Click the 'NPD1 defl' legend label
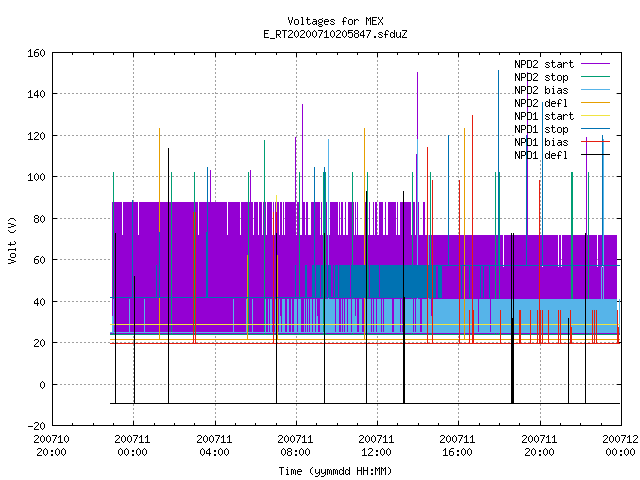The width and height of the screenshot is (640, 480). click(x=541, y=155)
